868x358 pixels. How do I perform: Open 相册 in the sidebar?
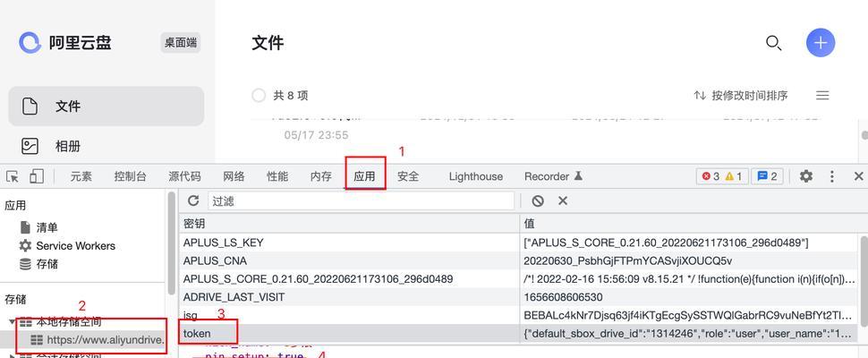[106, 147]
